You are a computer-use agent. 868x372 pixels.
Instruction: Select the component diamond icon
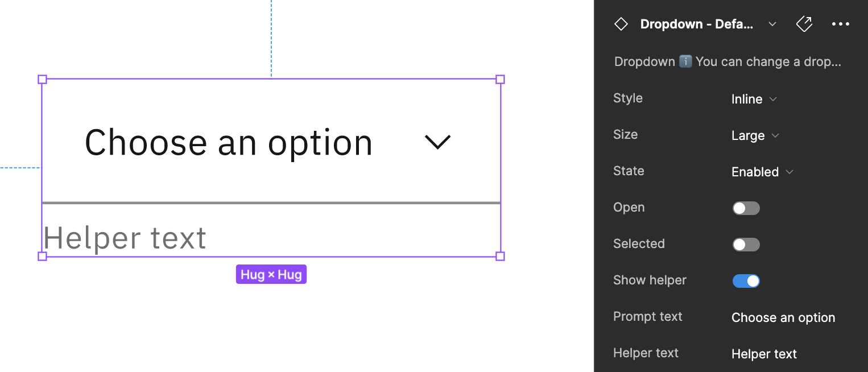tap(621, 23)
